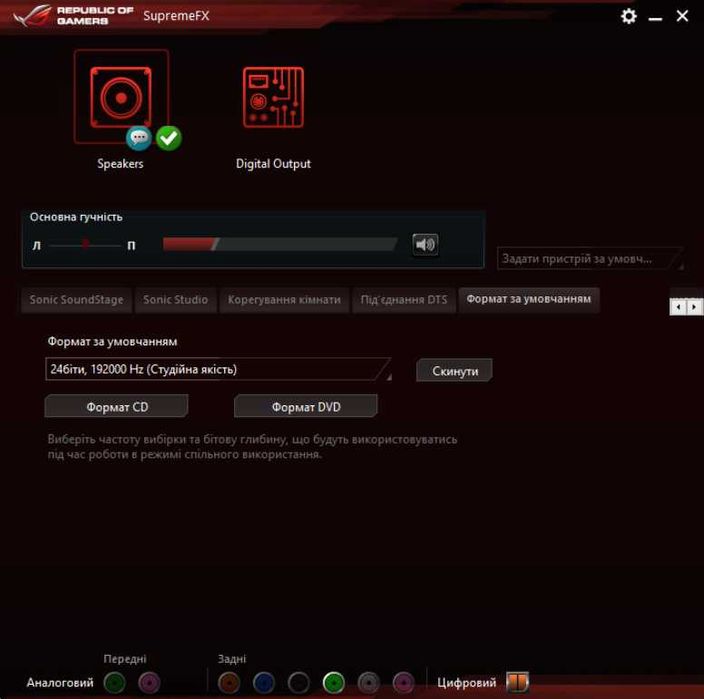Click the front pink analog jack
This screenshot has height=699, width=704.
pyautogui.click(x=149, y=683)
